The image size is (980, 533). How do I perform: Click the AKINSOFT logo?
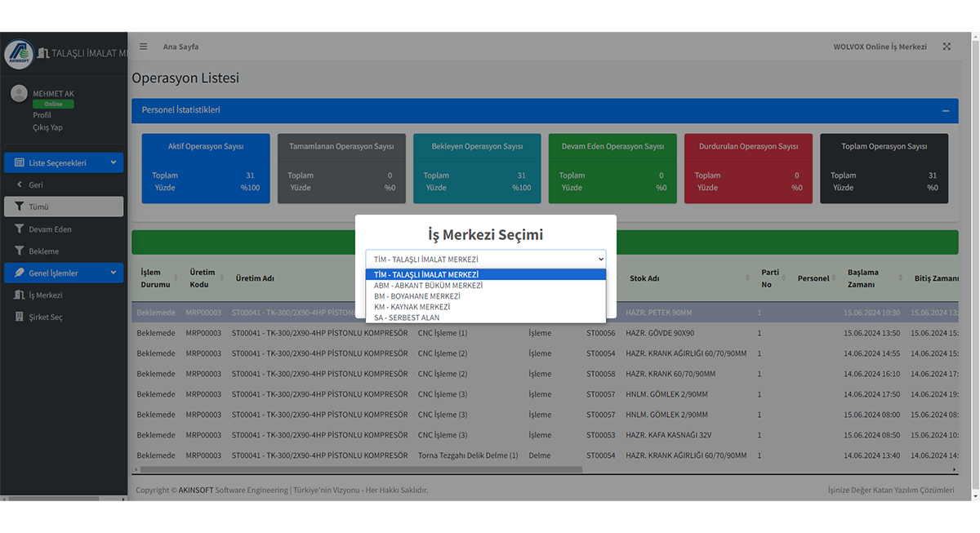[x=19, y=54]
